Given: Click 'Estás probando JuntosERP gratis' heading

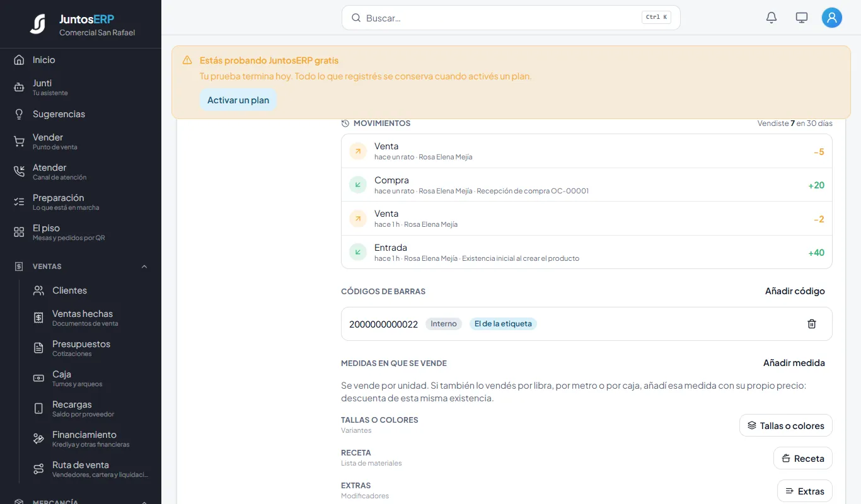Looking at the screenshot, I should click(269, 60).
